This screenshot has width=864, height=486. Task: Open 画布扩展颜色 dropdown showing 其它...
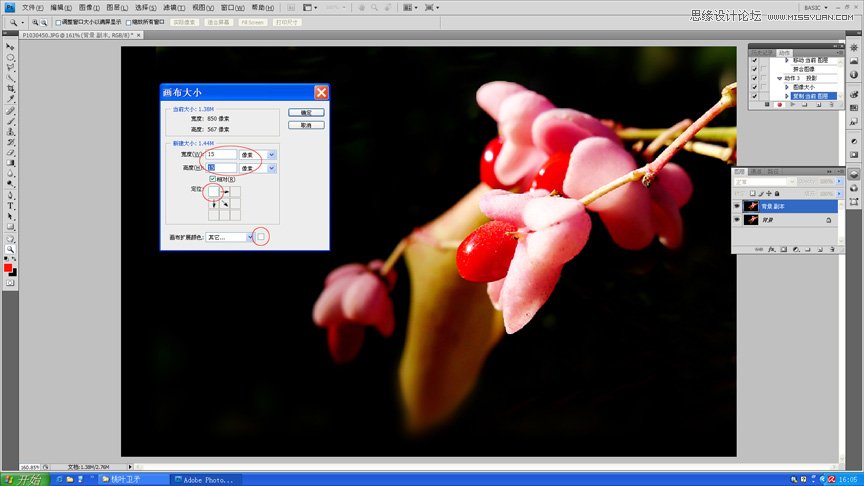[x=249, y=237]
